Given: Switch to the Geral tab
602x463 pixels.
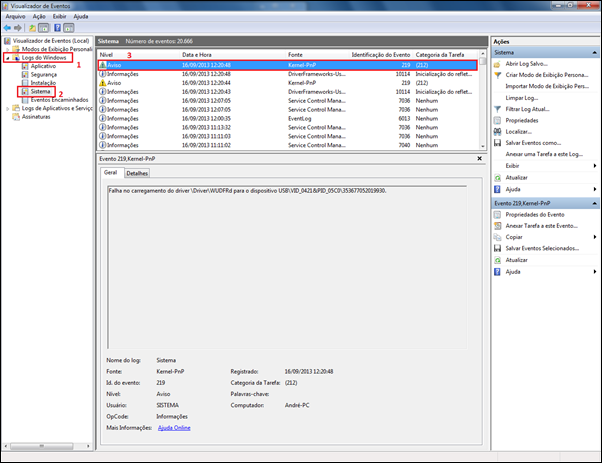Looking at the screenshot, I should click(x=111, y=173).
